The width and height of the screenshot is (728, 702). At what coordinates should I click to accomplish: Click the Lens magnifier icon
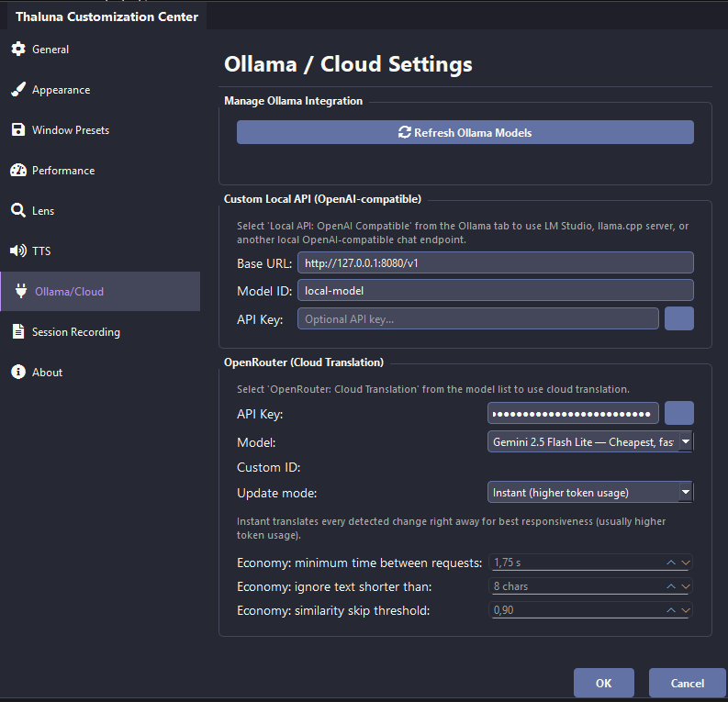18,211
